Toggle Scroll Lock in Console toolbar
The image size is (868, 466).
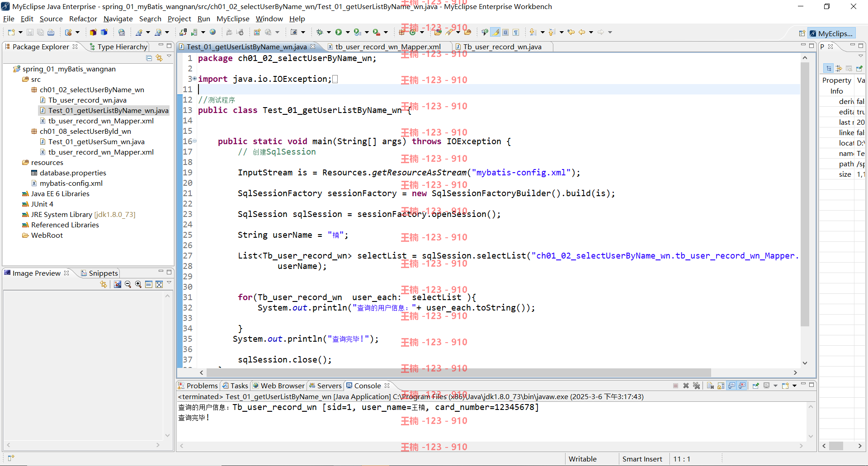[721, 386]
